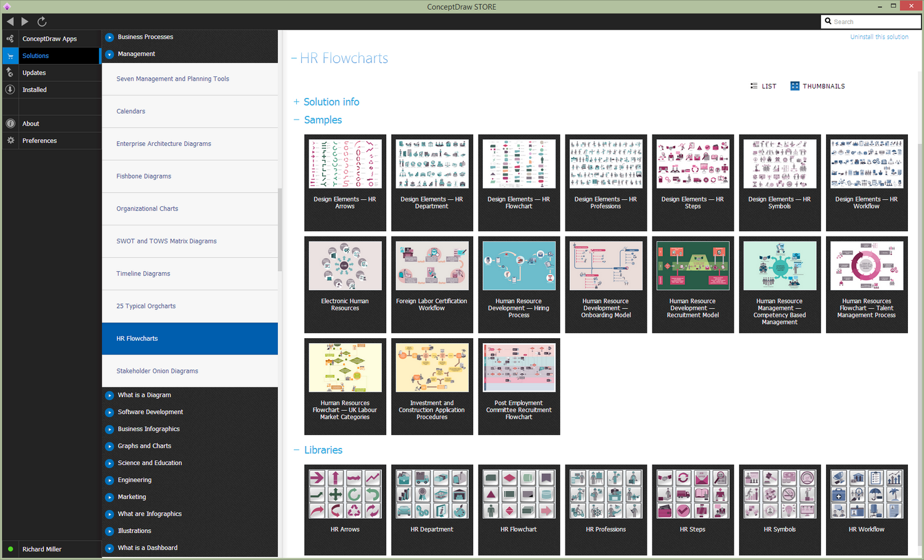Select SWOT and TOWS Matrix Diagrams

190,241
